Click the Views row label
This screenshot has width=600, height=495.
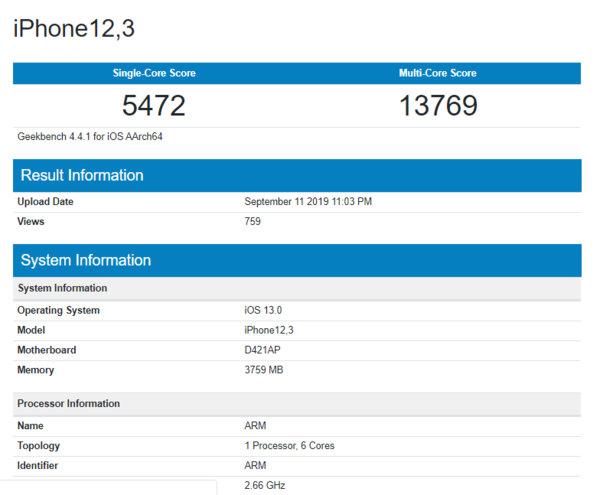[31, 221]
